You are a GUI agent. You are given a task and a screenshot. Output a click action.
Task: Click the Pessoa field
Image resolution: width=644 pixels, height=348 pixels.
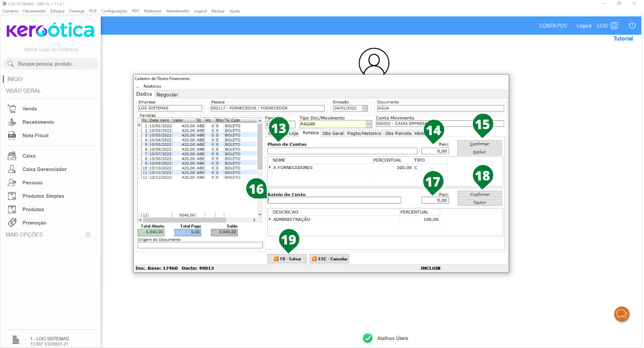click(267, 108)
